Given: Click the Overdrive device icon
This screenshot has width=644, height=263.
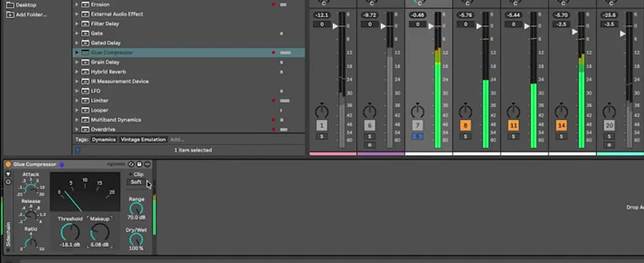Looking at the screenshot, I should pyautogui.click(x=86, y=129).
